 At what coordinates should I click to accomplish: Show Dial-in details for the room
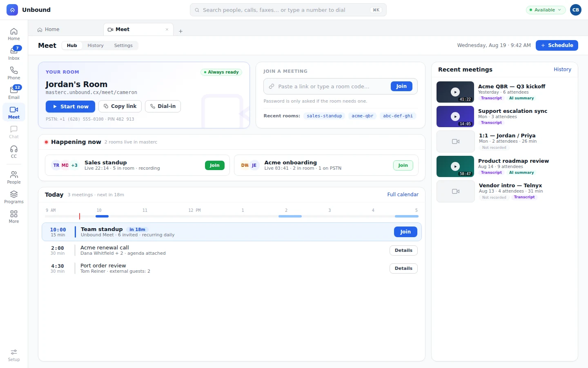coord(163,106)
